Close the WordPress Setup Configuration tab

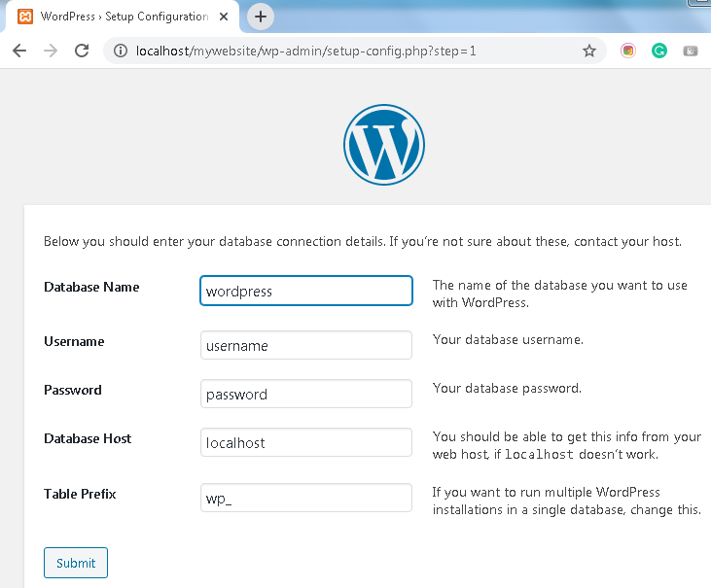(x=223, y=17)
